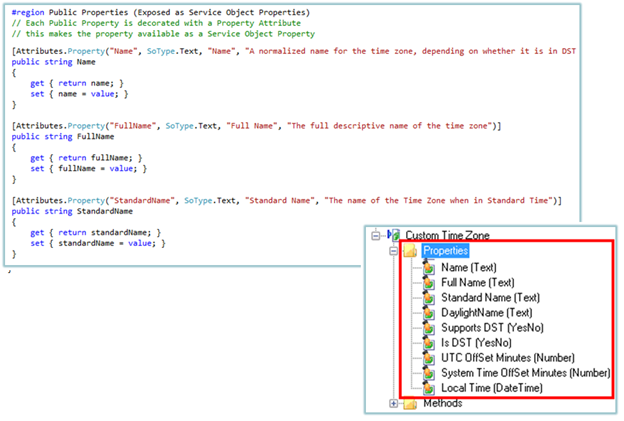Click the 'set { standardName = value; }' line
624x421 pixels.
pyautogui.click(x=98, y=243)
